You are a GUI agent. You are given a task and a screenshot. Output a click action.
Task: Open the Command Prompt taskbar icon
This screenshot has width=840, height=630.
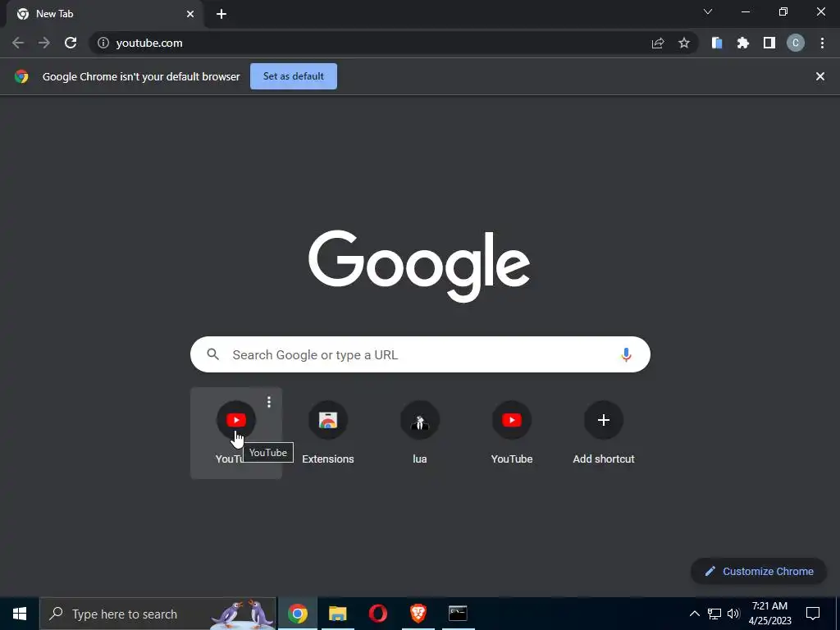tap(458, 614)
